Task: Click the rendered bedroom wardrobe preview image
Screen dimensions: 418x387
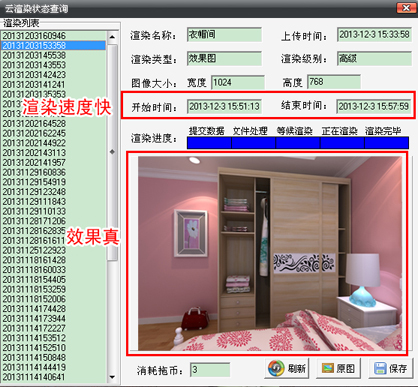Action: click(270, 254)
